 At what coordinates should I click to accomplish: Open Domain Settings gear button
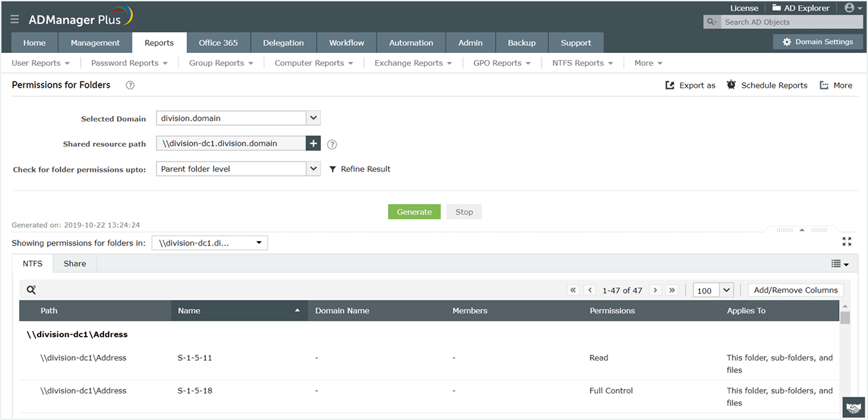click(818, 41)
